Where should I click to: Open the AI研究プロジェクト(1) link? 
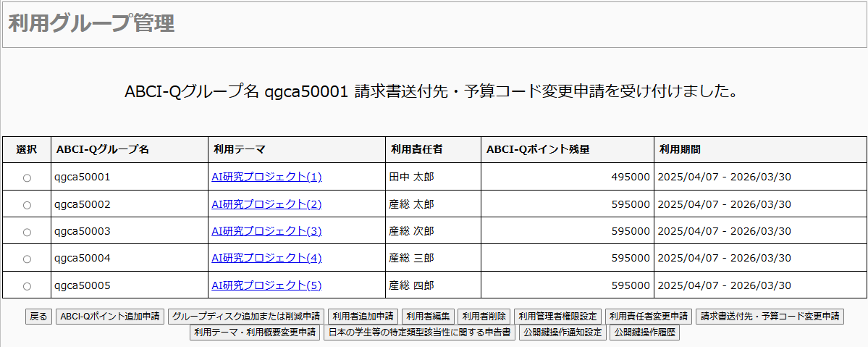(x=266, y=177)
